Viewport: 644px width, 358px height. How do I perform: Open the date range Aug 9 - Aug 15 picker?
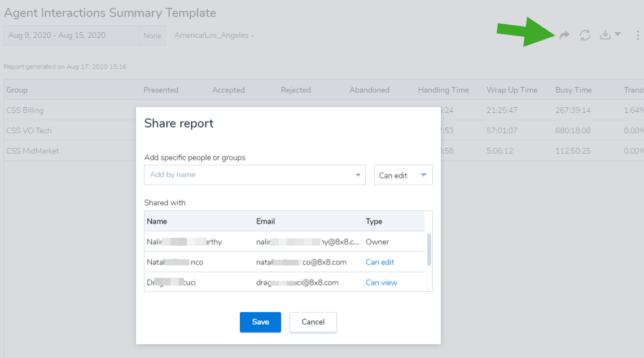[x=71, y=36]
